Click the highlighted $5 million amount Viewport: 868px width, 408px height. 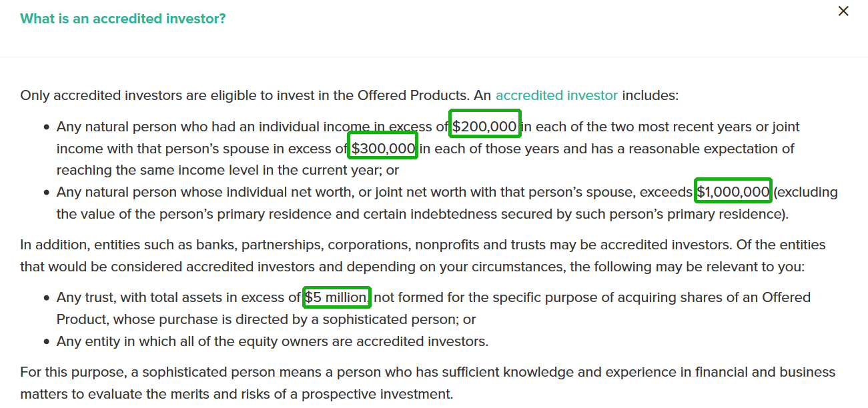pyautogui.click(x=337, y=297)
